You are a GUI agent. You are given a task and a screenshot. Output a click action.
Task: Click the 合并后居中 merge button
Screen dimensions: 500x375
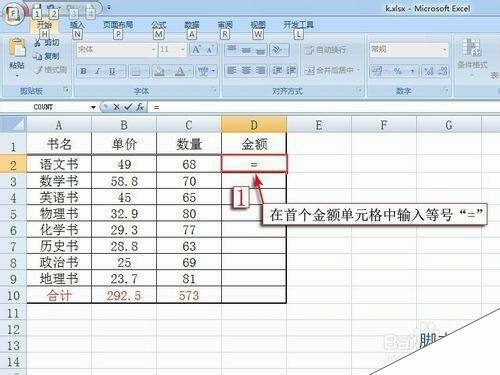(332, 70)
